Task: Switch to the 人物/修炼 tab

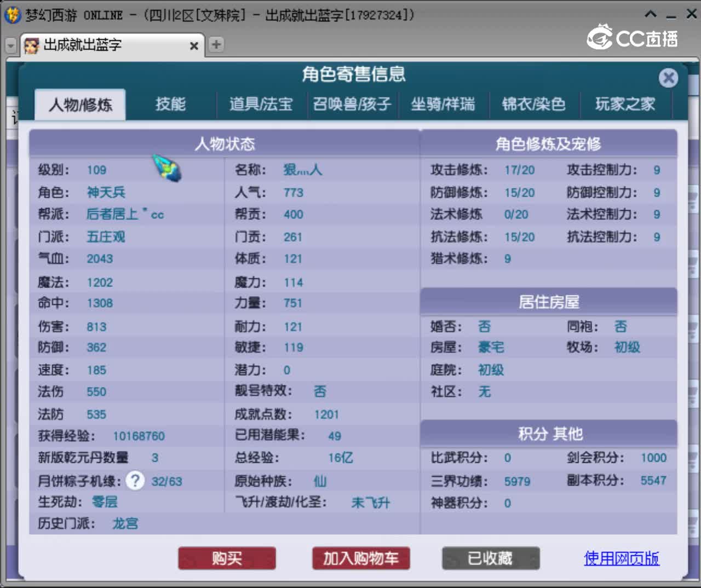Action: coord(81,104)
